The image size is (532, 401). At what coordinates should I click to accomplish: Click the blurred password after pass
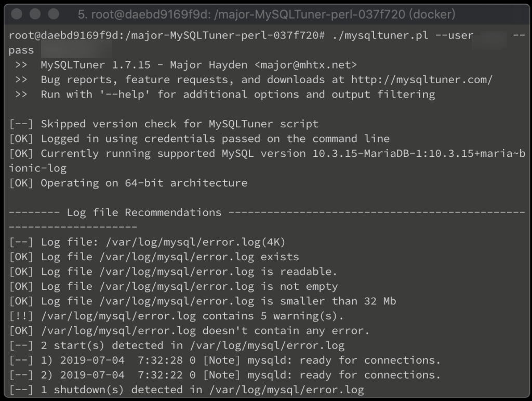click(77, 50)
